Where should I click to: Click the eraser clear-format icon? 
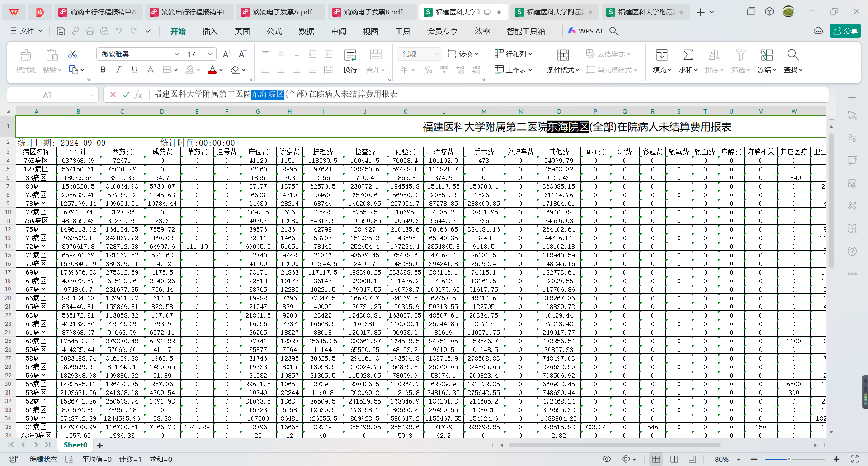point(235,70)
